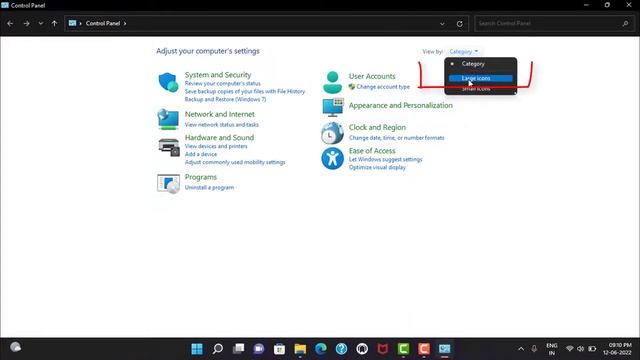This screenshot has height=360, width=640.
Task: Open the Appearance and Personalization monitor icon
Action: tap(333, 107)
